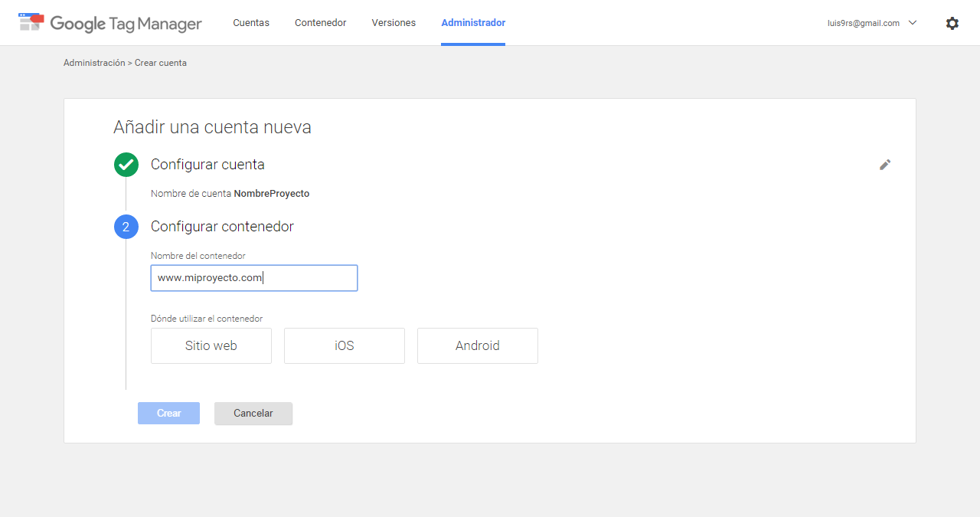The height and width of the screenshot is (517, 980).
Task: Switch to the Cuentas tab
Action: click(x=251, y=23)
